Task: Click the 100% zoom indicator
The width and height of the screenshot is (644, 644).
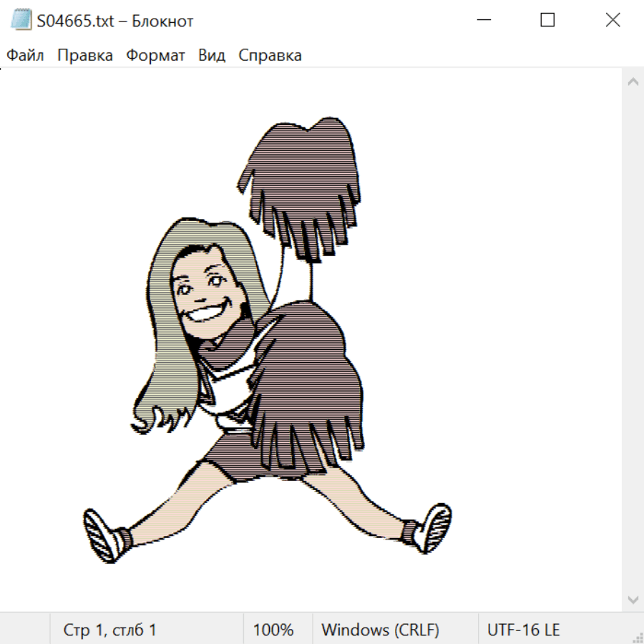Action: [x=273, y=630]
